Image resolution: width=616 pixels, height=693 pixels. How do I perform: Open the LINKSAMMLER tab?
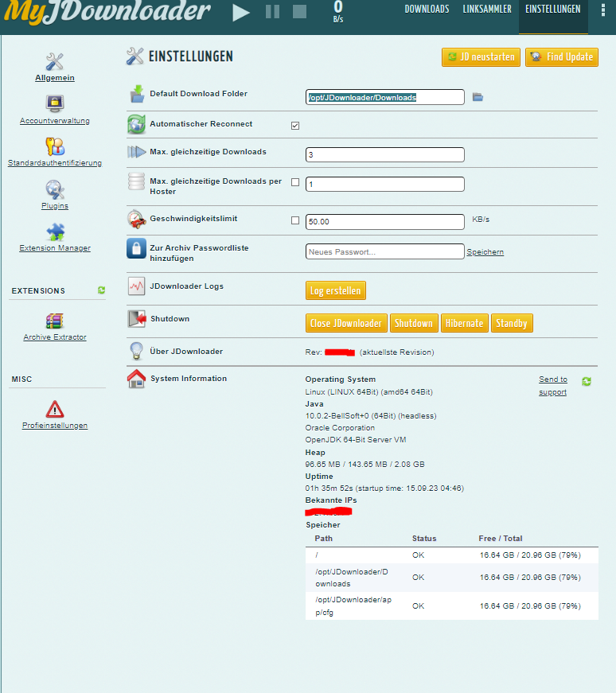487,10
